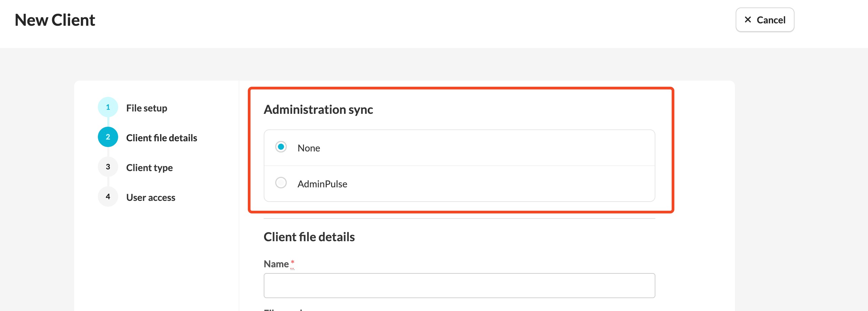
Task: Click the active step 2 circle
Action: click(x=108, y=137)
